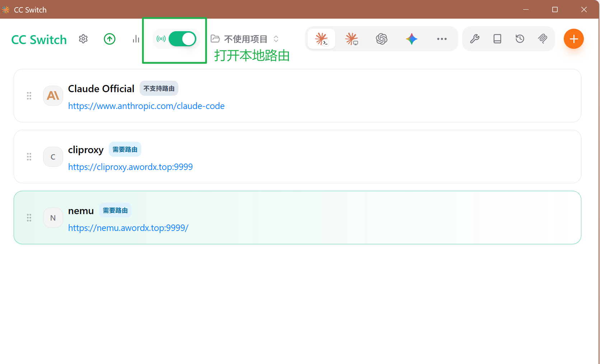The height and width of the screenshot is (364, 600).
Task: Switch to the Claude Desktop tab
Action: click(352, 39)
